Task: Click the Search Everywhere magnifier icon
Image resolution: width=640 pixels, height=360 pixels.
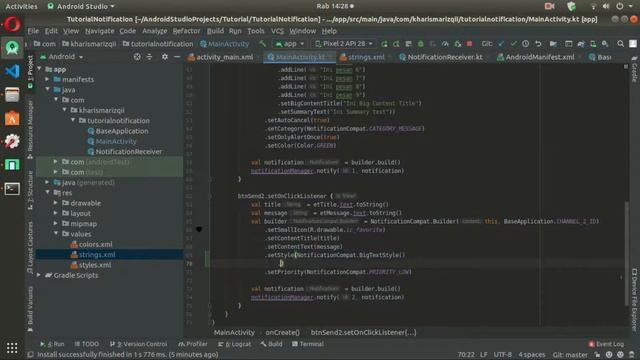Action: [620, 44]
